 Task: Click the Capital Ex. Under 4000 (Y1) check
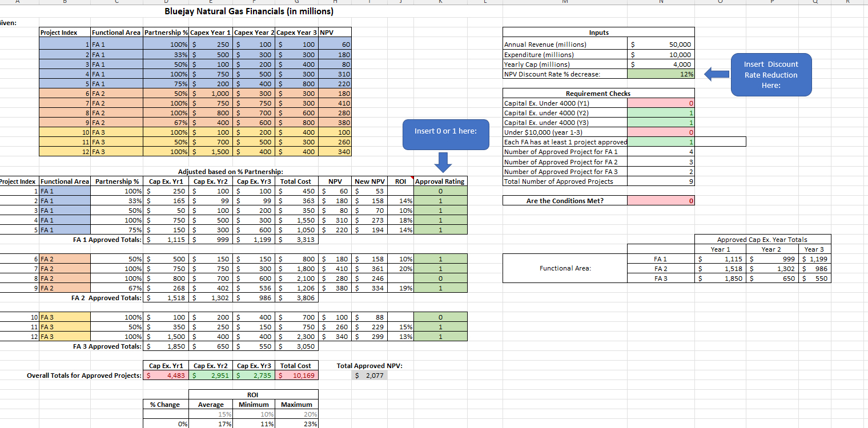[660, 103]
